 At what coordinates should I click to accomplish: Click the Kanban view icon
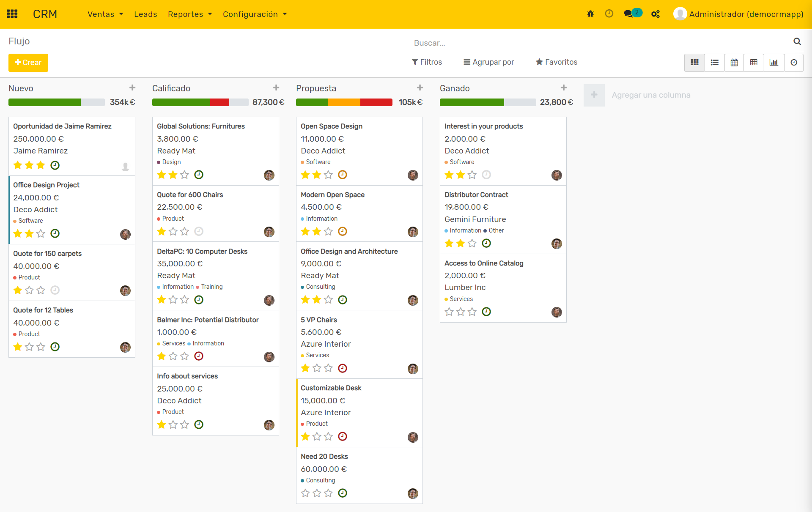695,61
